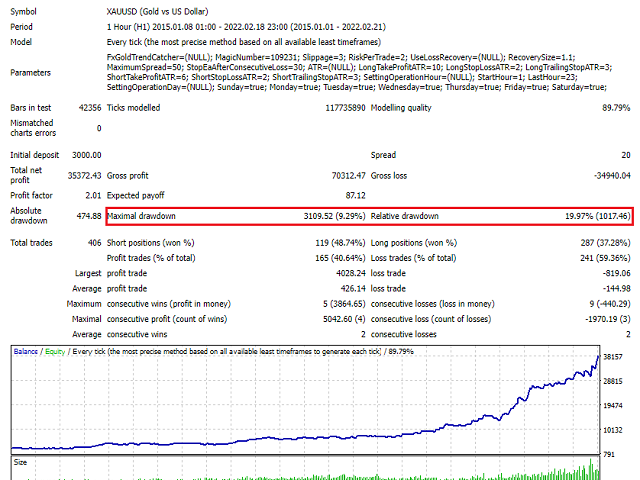Click Total net profit value 35372.43
This screenshot has height=480, width=640.
click(84, 176)
